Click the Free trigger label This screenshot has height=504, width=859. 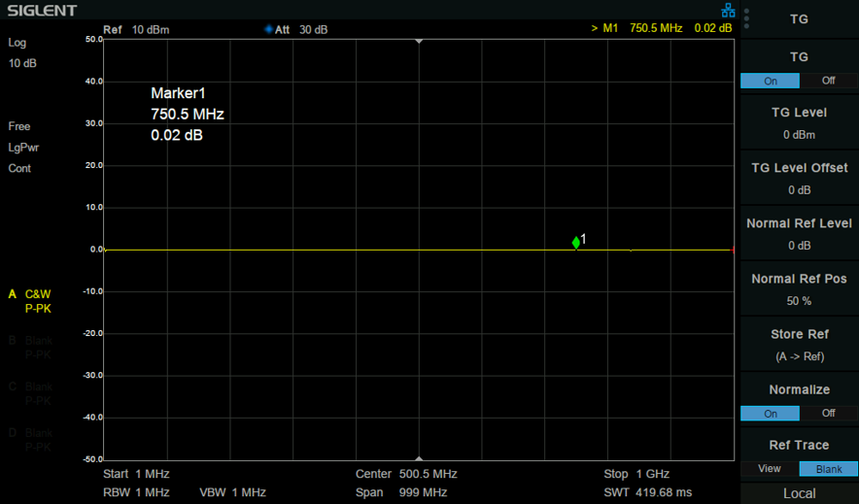point(19,126)
